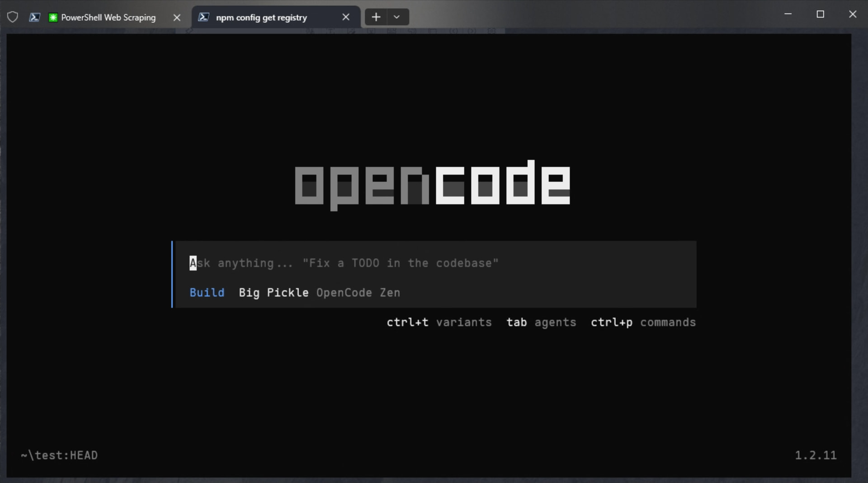Click the shield icon in title bar
Image resolution: width=868 pixels, height=483 pixels.
pyautogui.click(x=13, y=17)
